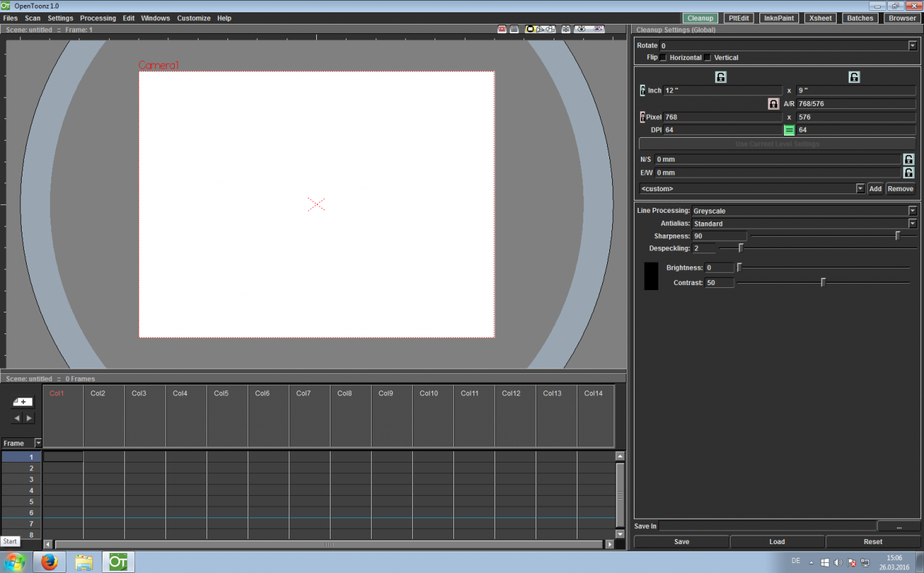Open the file explorer taskbar icon
This screenshot has width=924, height=573.
point(84,561)
